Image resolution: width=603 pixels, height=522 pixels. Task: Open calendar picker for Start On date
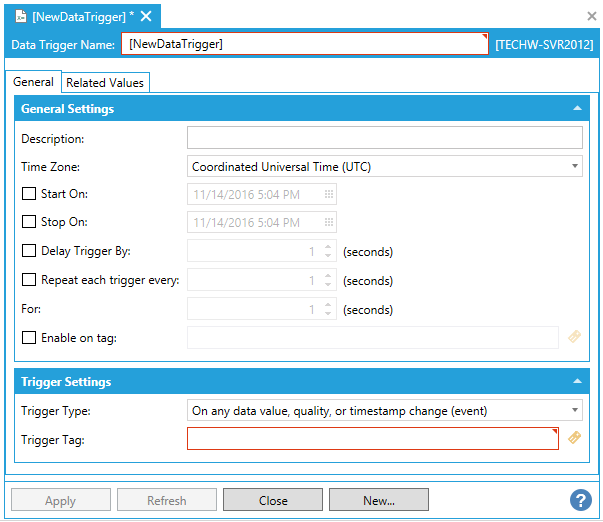point(328,195)
